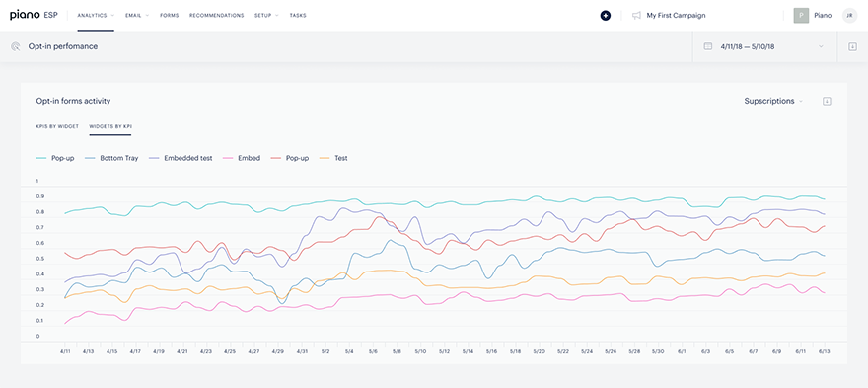Click the P Piano account thumbnail
Image resolution: width=868 pixels, height=388 pixels.
(801, 16)
